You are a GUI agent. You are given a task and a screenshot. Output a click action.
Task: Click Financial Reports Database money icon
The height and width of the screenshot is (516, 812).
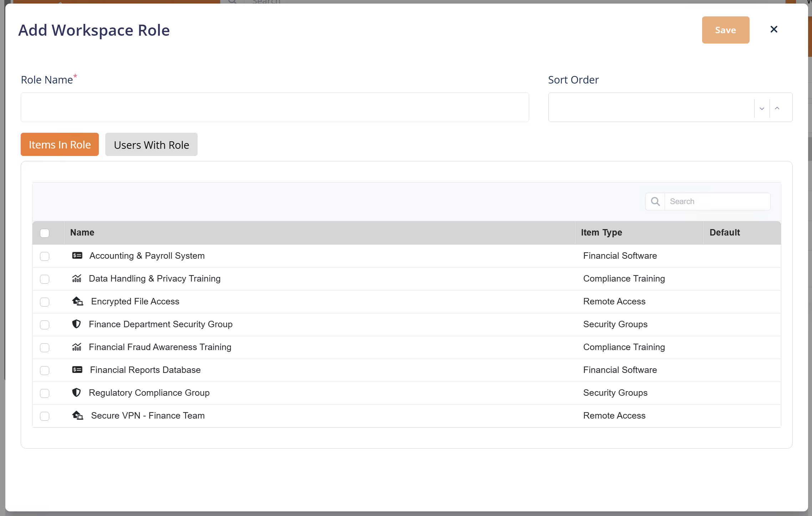coord(77,370)
